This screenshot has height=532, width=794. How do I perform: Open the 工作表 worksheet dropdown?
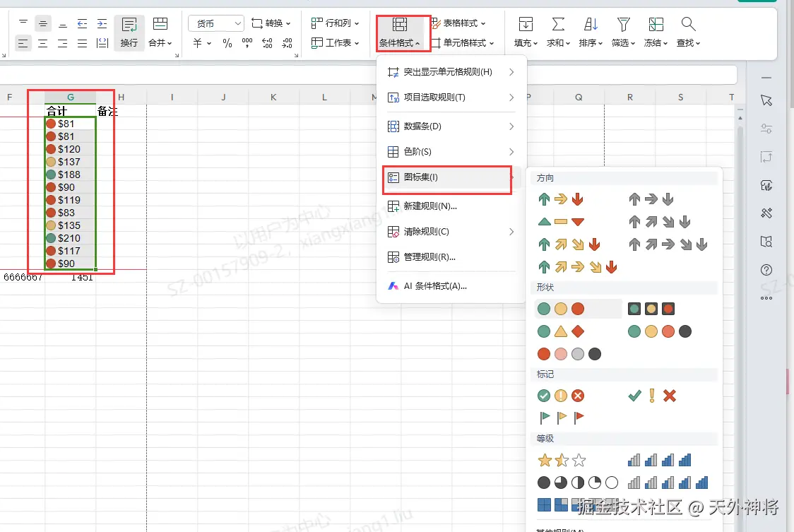click(x=335, y=43)
